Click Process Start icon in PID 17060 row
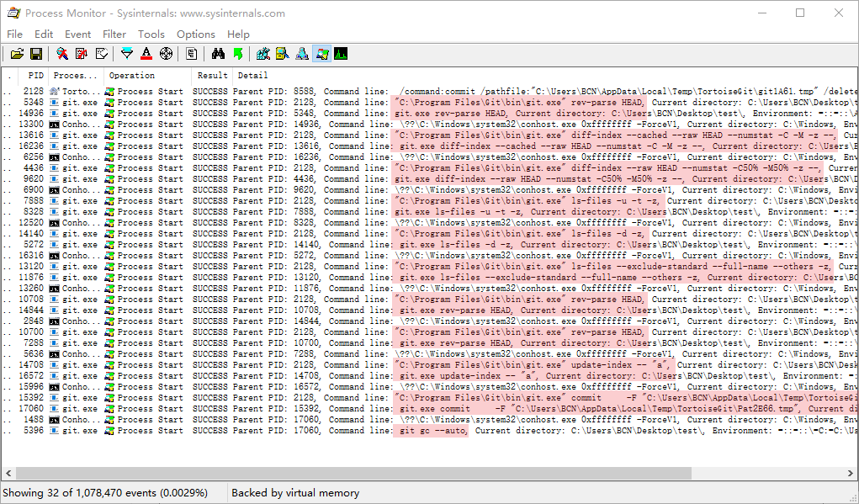 coord(109,409)
